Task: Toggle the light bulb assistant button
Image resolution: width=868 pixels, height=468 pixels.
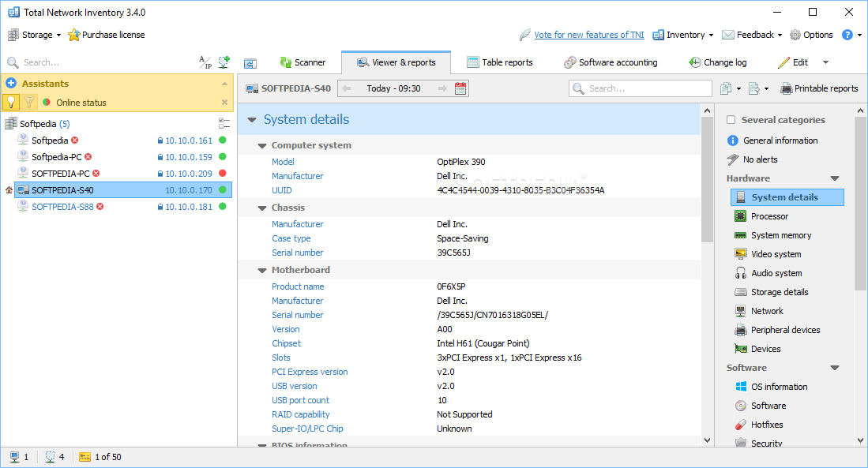Action: [11, 103]
